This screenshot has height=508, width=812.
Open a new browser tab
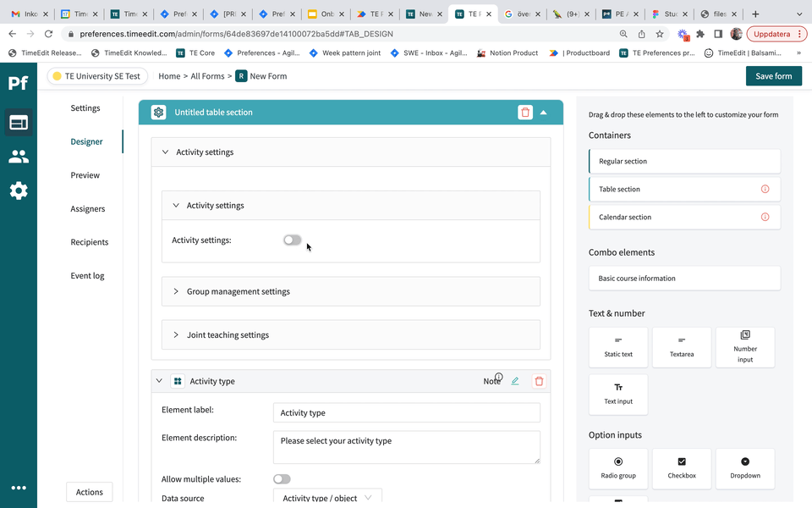coord(755,14)
